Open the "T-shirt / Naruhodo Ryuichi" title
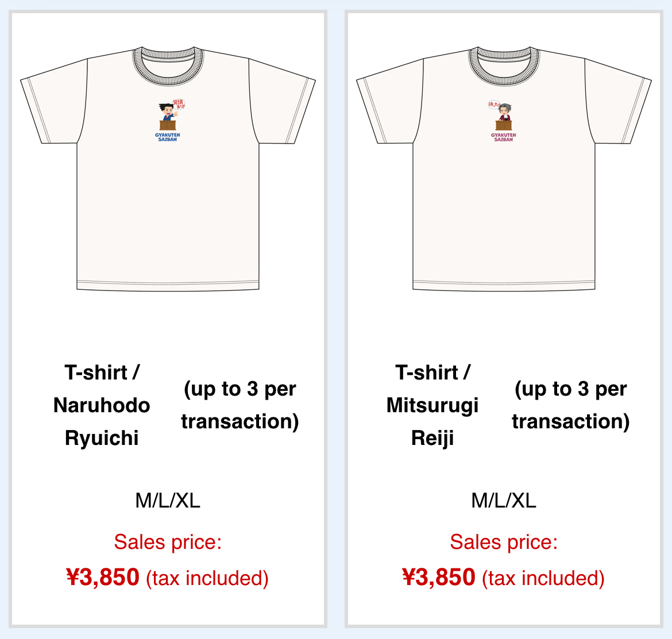 click(x=102, y=405)
